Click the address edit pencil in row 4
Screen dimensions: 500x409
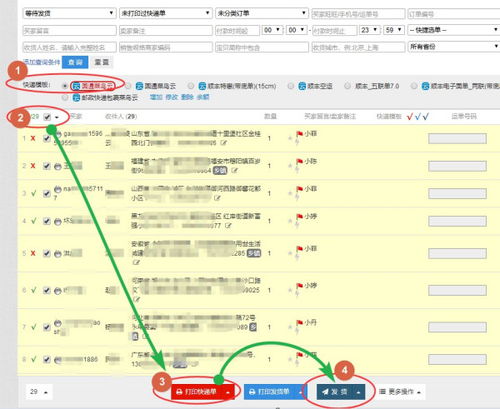coord(228,226)
